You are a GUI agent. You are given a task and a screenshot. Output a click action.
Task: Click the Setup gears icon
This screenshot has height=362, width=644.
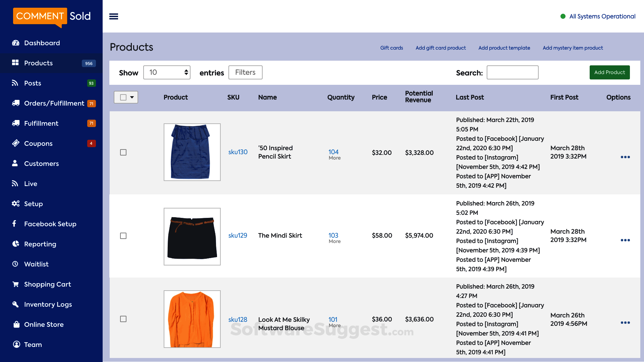point(15,203)
